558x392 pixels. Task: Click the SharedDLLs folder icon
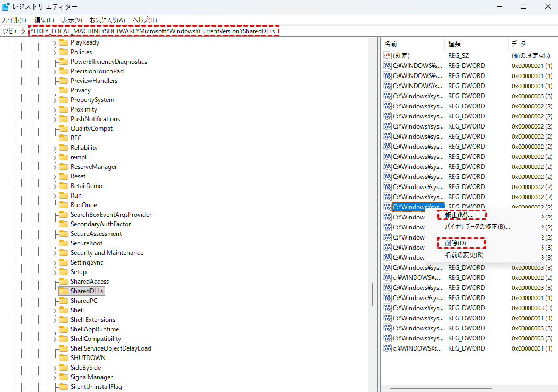(x=64, y=291)
